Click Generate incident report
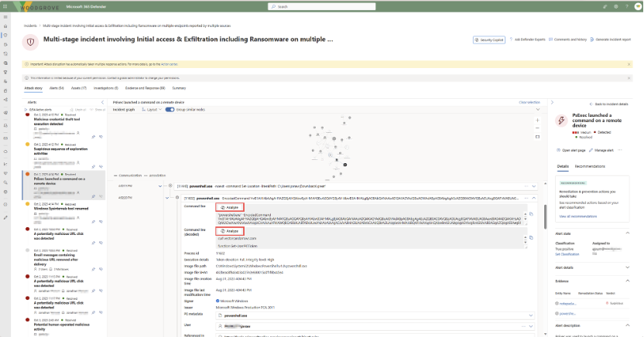The height and width of the screenshot is (337, 644). click(610, 39)
